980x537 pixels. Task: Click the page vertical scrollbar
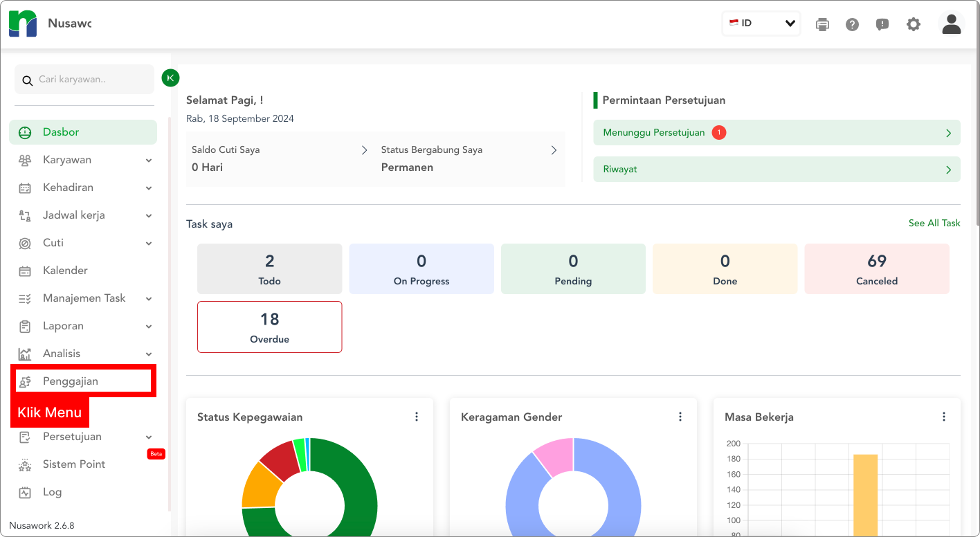pyautogui.click(x=977, y=114)
